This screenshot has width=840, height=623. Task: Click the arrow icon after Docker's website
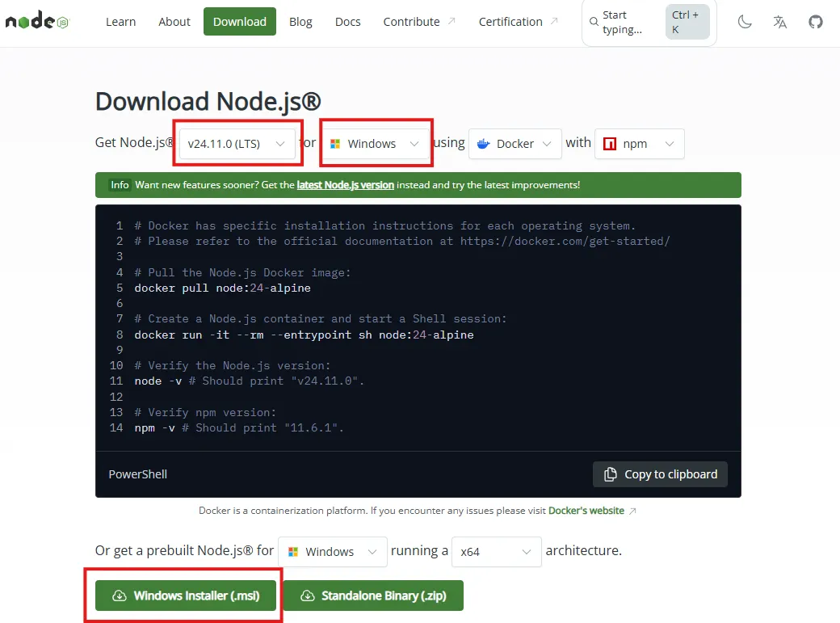632,511
